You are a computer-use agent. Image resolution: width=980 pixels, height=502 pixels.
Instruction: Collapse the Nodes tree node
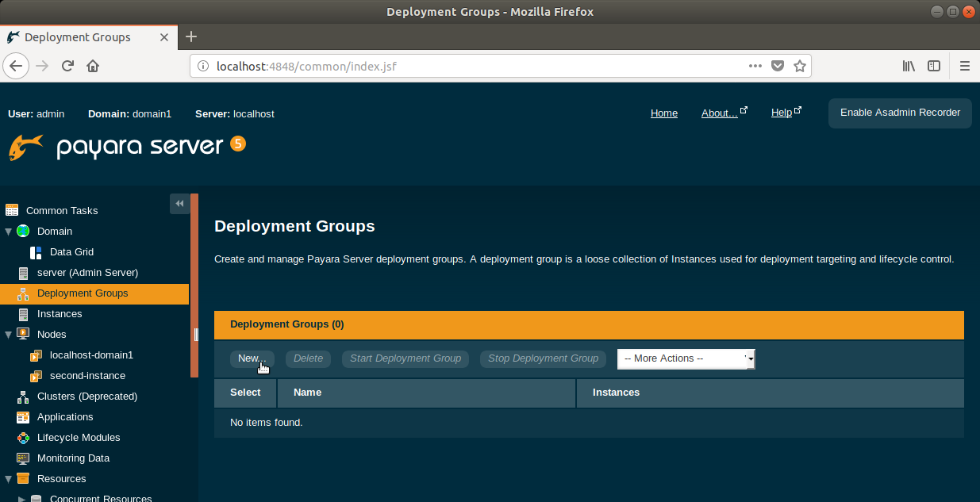click(9, 335)
